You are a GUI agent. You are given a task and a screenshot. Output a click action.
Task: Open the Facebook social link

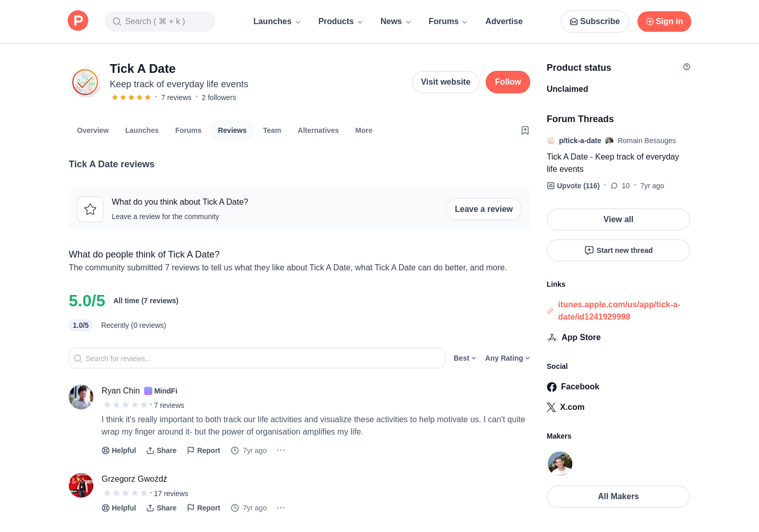point(573,387)
